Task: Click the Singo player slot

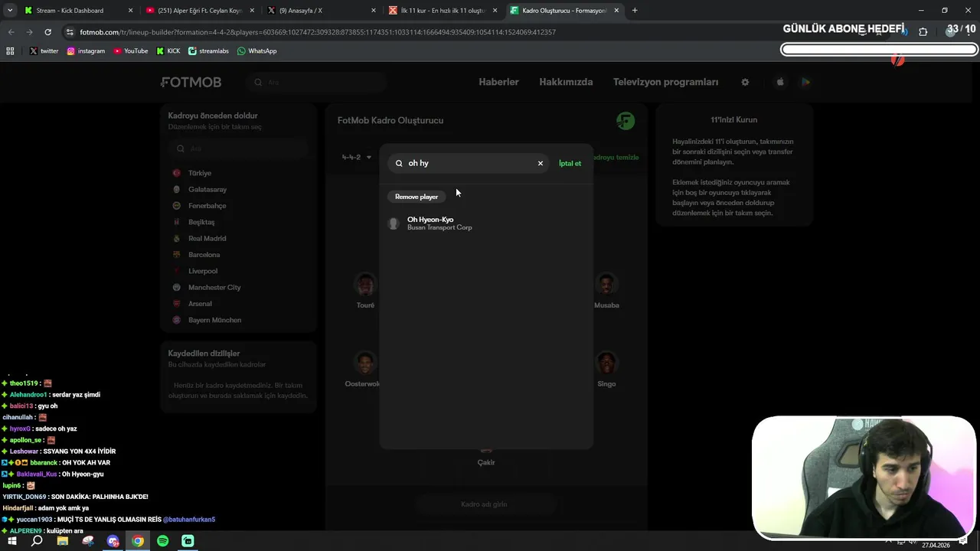Action: 606,370
